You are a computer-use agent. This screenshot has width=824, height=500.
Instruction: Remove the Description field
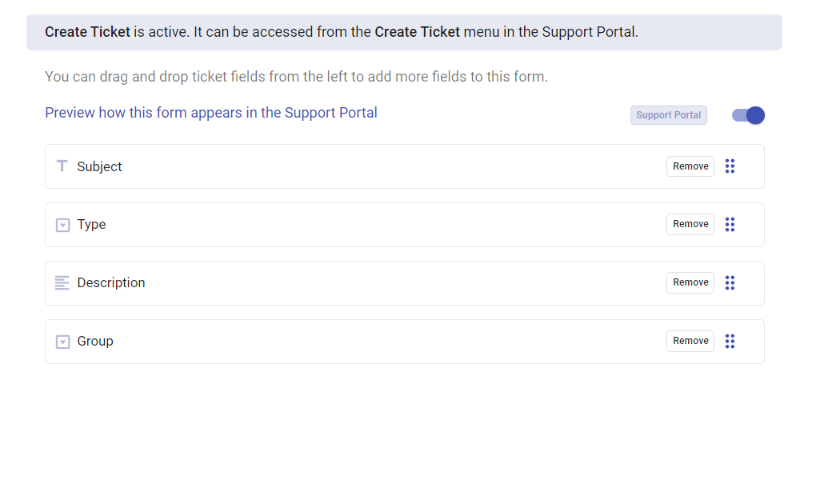point(690,282)
